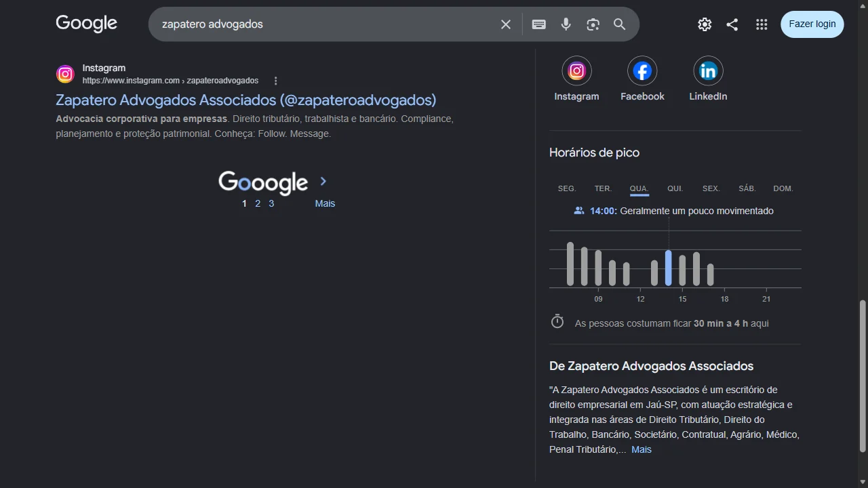868x488 pixels.
Task: Open Instagram profile icon in side panel
Action: click(x=576, y=70)
